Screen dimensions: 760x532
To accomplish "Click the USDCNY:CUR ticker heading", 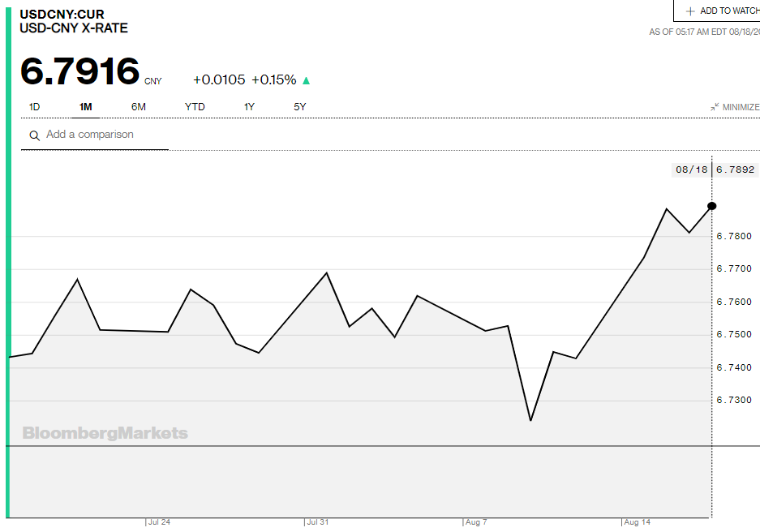I will pos(62,15).
